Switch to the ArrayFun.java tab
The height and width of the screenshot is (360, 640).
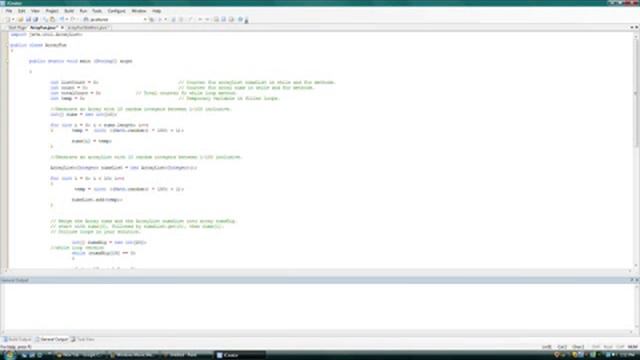click(x=43, y=28)
